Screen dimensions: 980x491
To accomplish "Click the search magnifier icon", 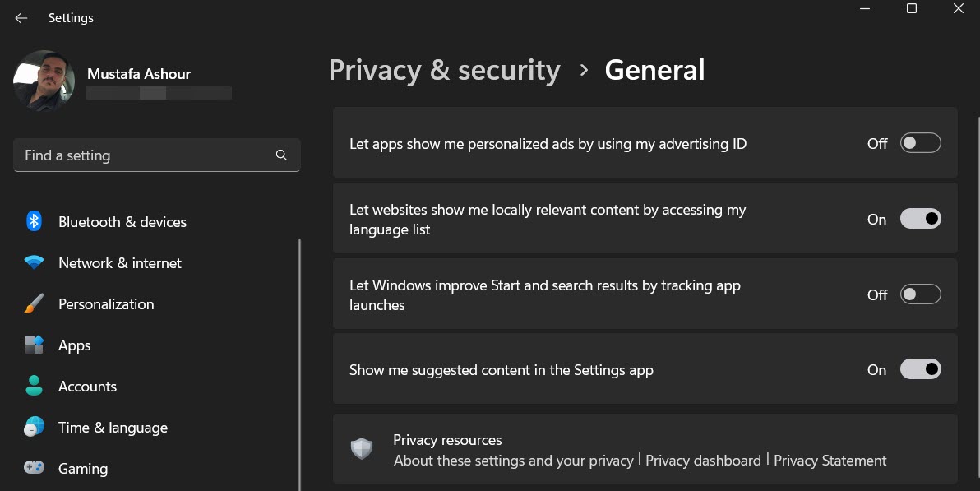I will pyautogui.click(x=281, y=155).
